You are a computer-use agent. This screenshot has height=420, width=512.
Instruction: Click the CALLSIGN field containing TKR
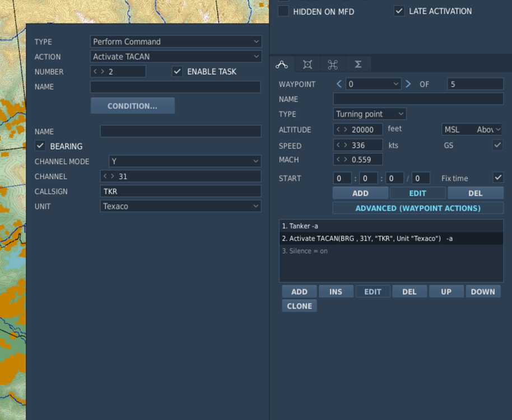[x=180, y=191]
